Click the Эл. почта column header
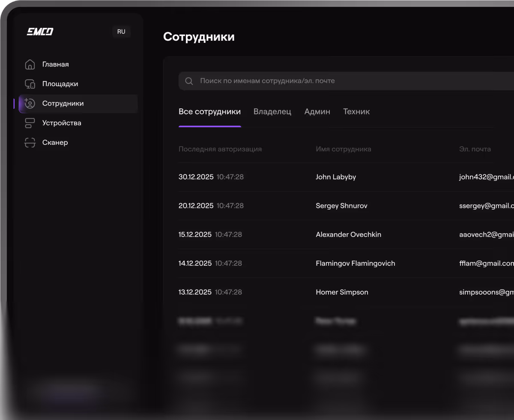The image size is (514, 420). [475, 149]
